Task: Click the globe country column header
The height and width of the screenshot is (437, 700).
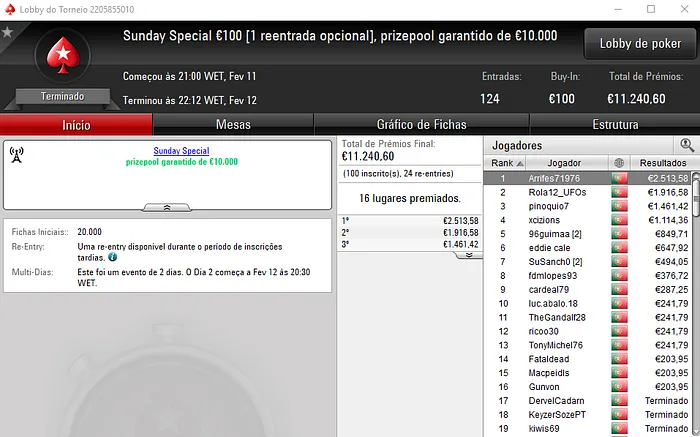Action: tap(619, 163)
